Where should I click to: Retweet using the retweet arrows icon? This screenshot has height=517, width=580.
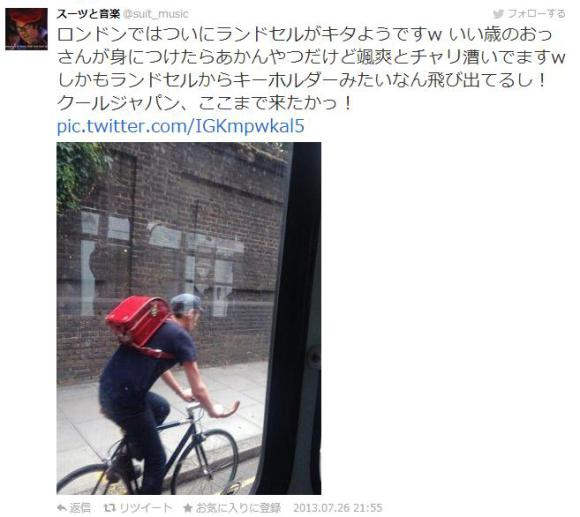point(109,508)
